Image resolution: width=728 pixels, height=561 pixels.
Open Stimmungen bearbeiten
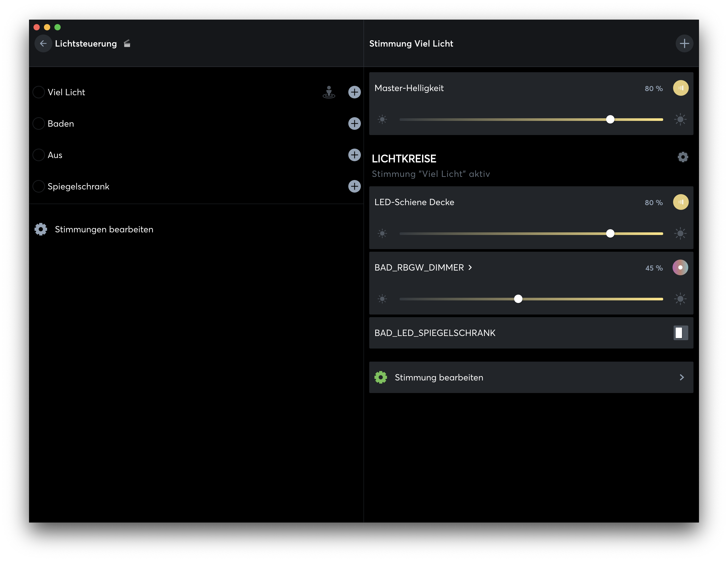point(104,229)
